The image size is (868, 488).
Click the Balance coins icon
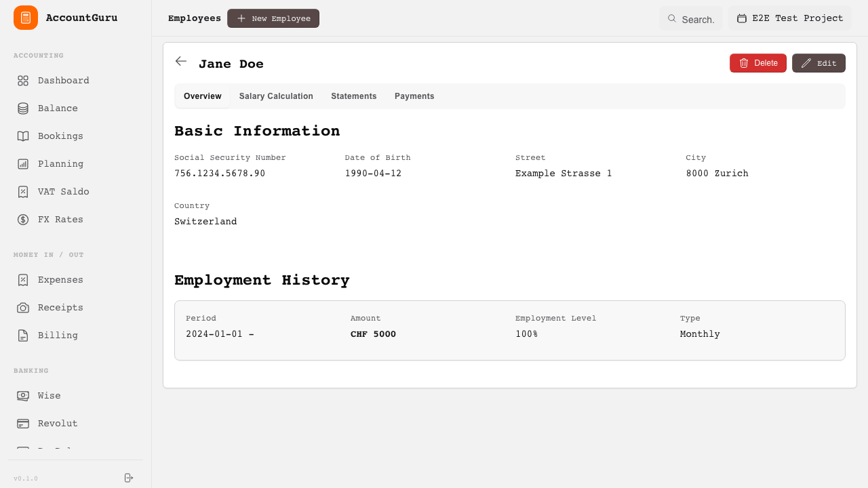tap(23, 108)
